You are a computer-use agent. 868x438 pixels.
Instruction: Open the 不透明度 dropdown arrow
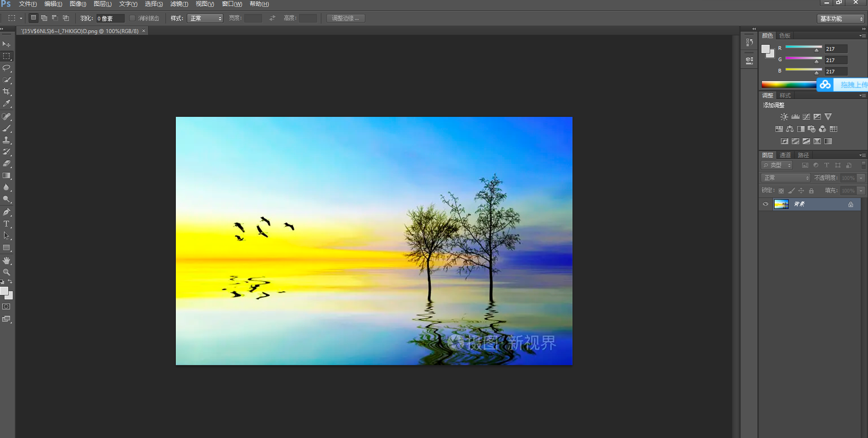(x=861, y=178)
